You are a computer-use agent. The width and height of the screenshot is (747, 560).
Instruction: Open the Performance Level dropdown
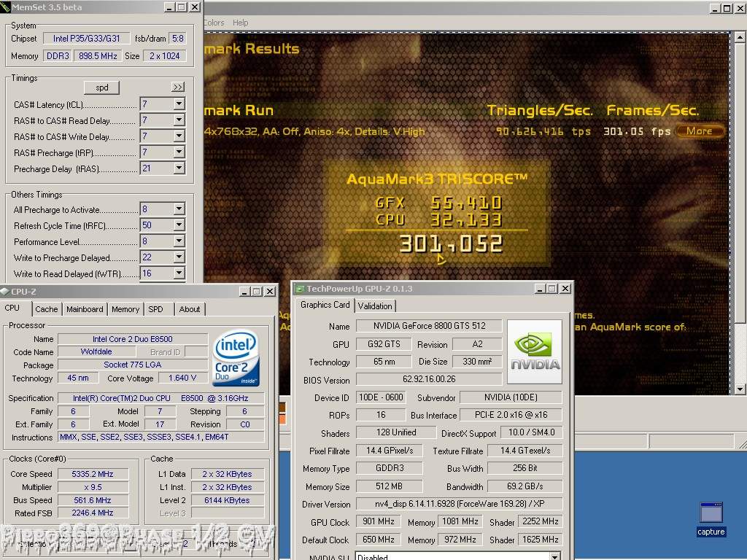tap(179, 241)
